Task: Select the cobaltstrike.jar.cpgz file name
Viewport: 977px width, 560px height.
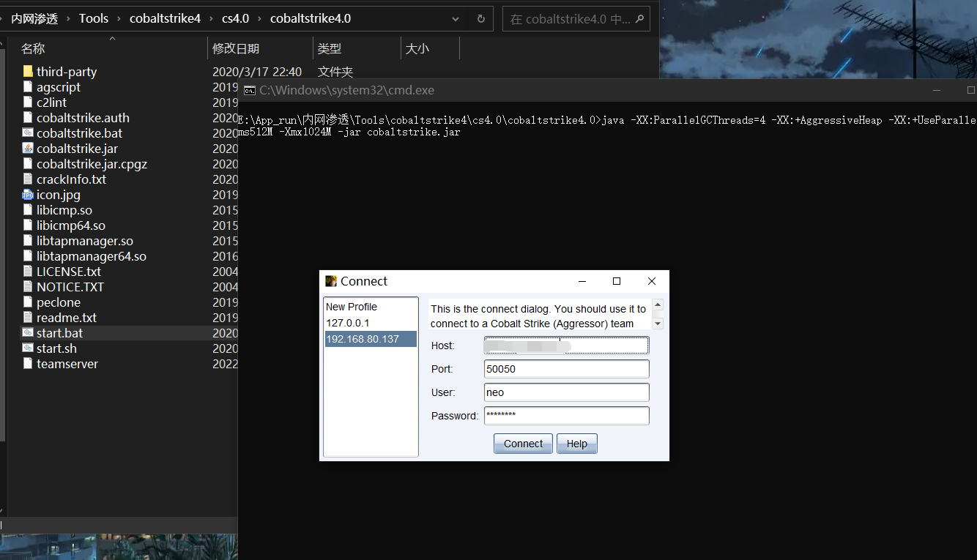Action: 92,164
